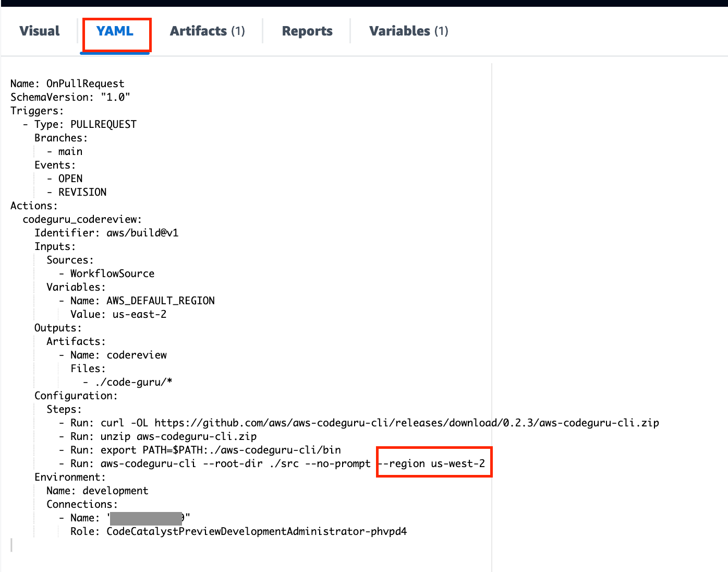This screenshot has width=728, height=572.
Task: Place cursor on the "Actions:" line
Action: [x=34, y=206]
